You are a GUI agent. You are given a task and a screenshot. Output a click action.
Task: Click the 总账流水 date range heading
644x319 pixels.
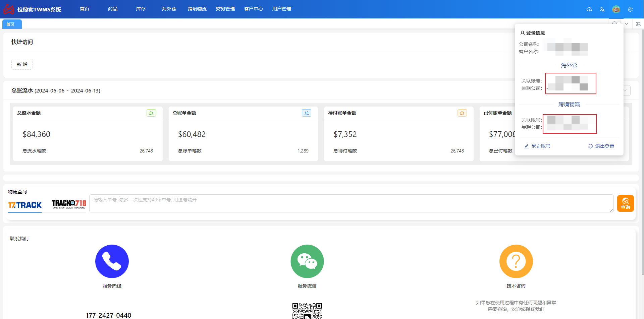(x=56, y=90)
